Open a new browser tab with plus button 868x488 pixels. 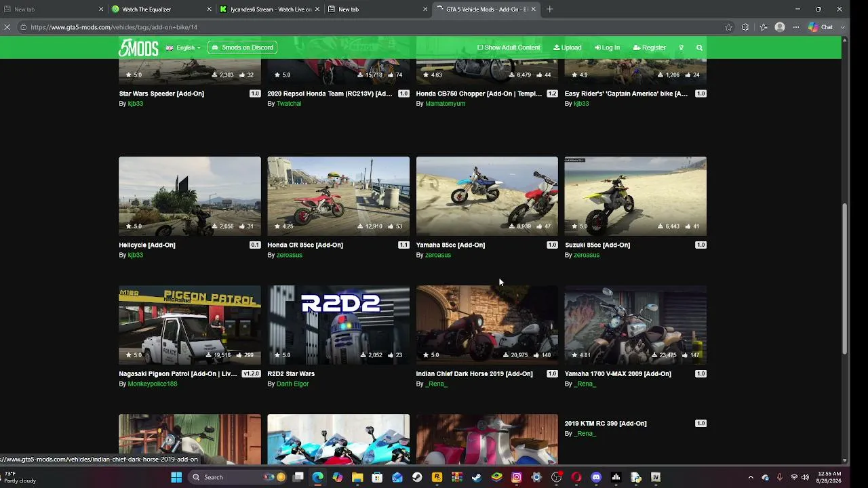tap(549, 9)
